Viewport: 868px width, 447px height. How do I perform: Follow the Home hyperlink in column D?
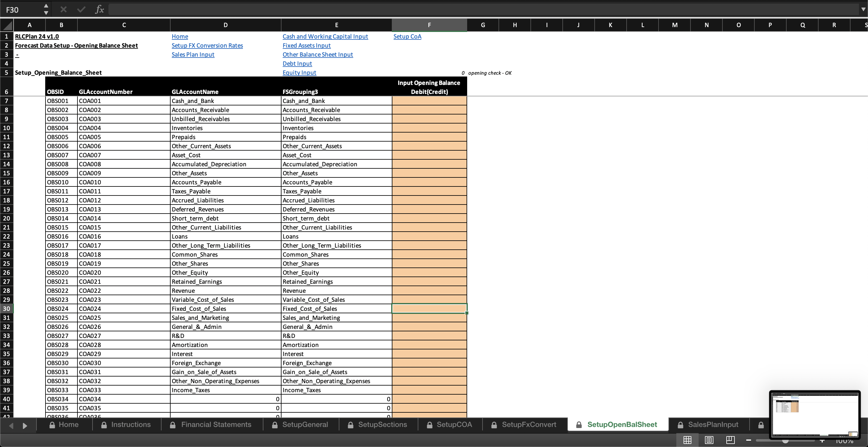point(180,36)
